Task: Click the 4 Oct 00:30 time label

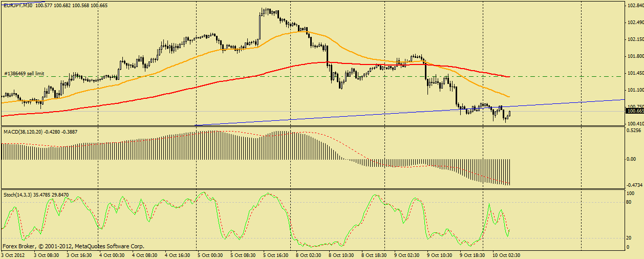Action: pos(112,254)
